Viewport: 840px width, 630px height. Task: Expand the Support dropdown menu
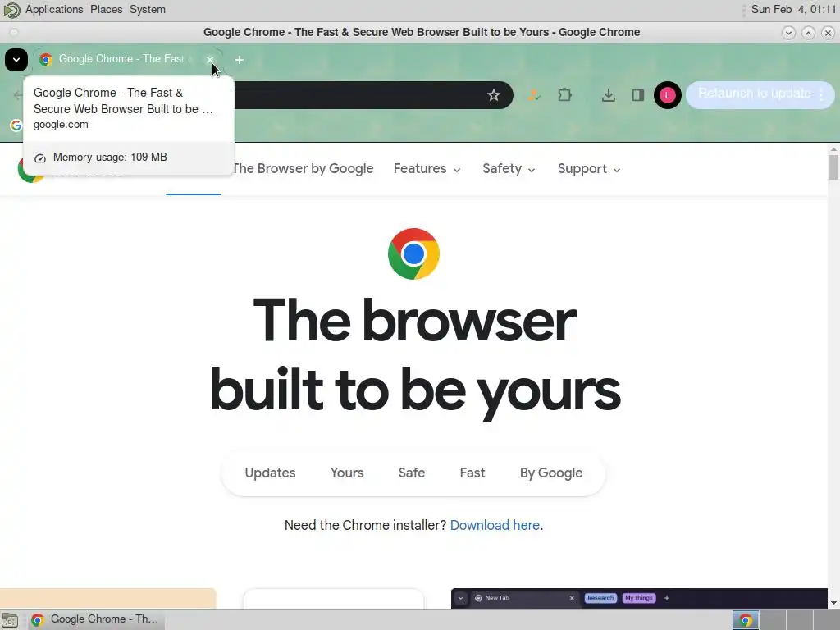point(589,169)
